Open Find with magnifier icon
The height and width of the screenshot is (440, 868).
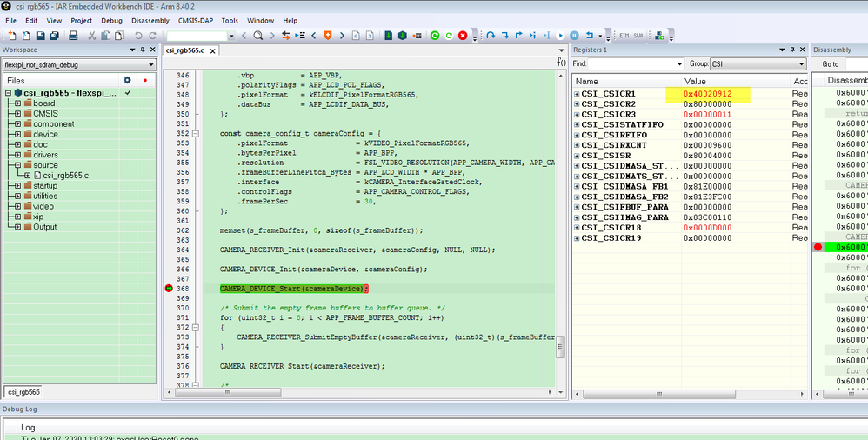[258, 36]
